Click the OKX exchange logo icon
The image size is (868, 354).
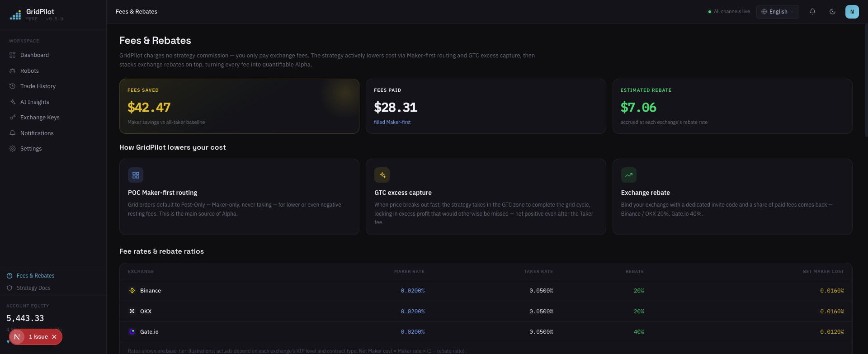[x=132, y=312]
